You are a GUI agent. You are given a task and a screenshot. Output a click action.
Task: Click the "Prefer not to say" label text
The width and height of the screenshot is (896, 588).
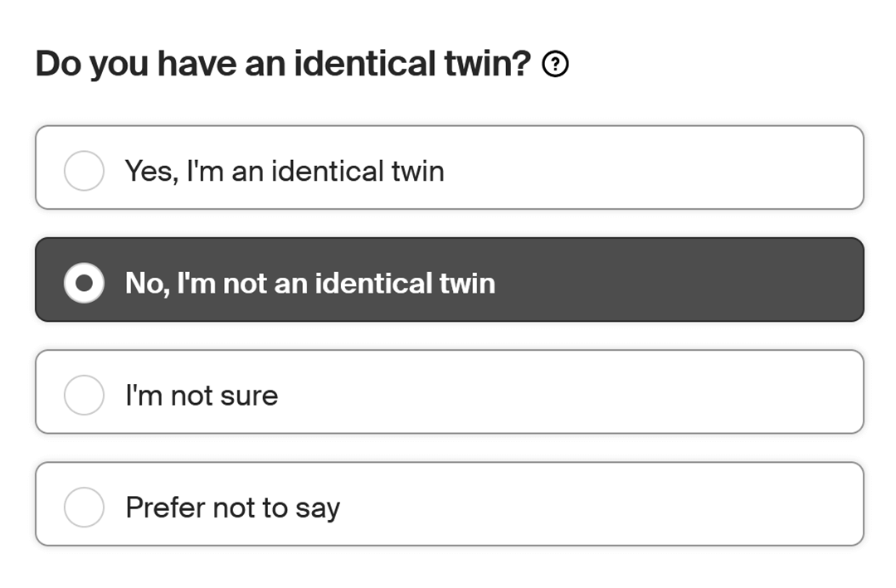pyautogui.click(x=232, y=508)
